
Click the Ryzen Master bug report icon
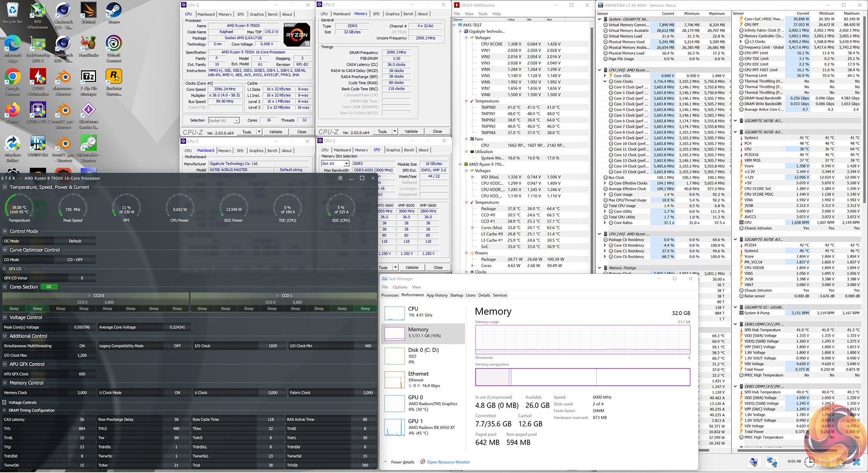click(340, 178)
